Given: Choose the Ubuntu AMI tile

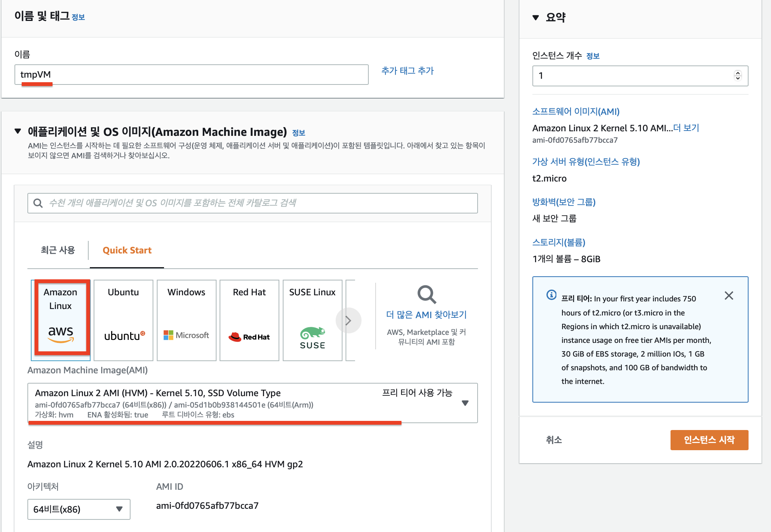Looking at the screenshot, I should tap(123, 320).
